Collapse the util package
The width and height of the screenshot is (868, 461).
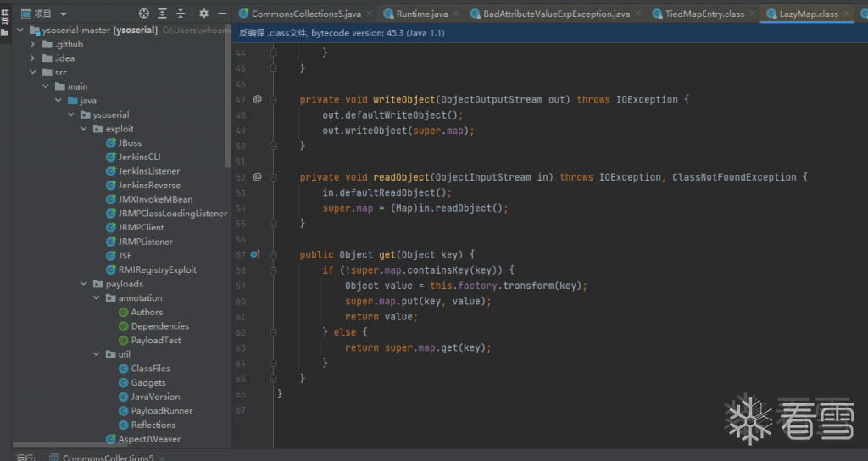[97, 354]
